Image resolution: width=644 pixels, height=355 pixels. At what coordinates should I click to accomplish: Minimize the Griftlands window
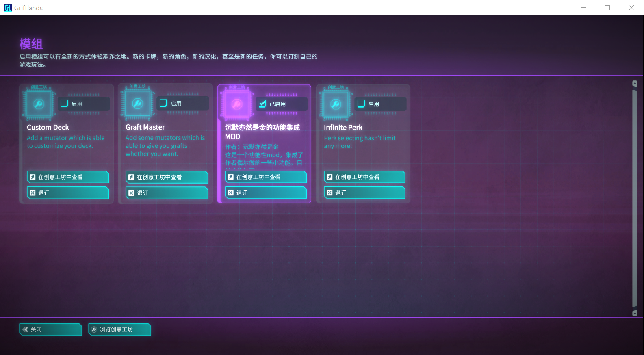coord(584,8)
